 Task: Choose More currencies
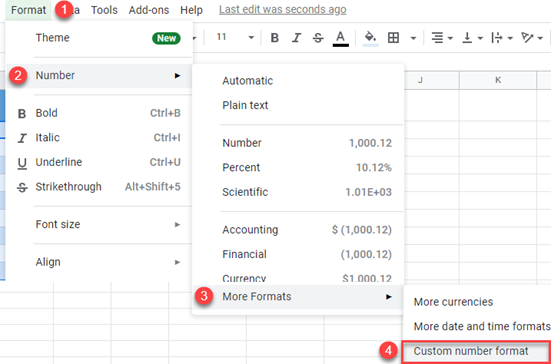click(477, 302)
